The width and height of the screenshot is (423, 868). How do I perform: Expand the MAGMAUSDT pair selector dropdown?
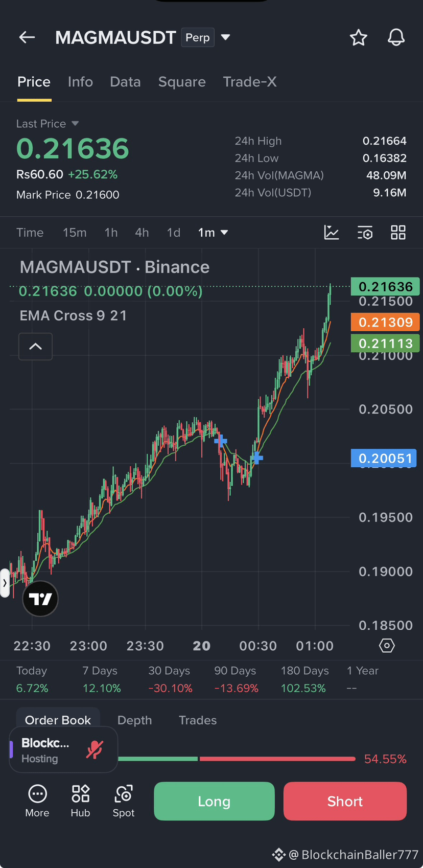[x=225, y=37]
